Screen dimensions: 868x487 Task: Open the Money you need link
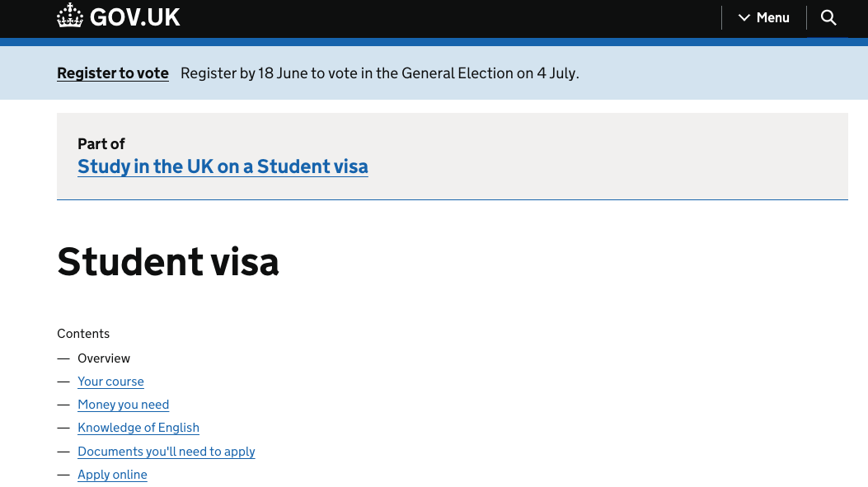(x=124, y=405)
